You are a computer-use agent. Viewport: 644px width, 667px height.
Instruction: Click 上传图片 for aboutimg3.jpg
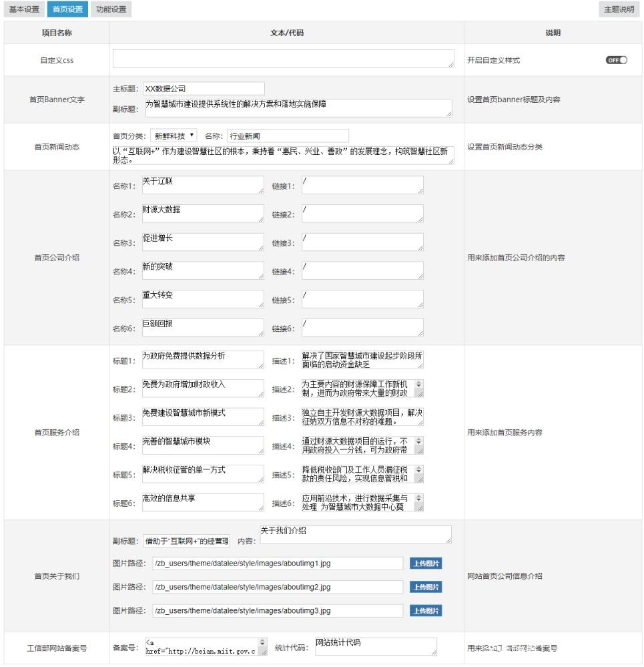pyautogui.click(x=425, y=610)
